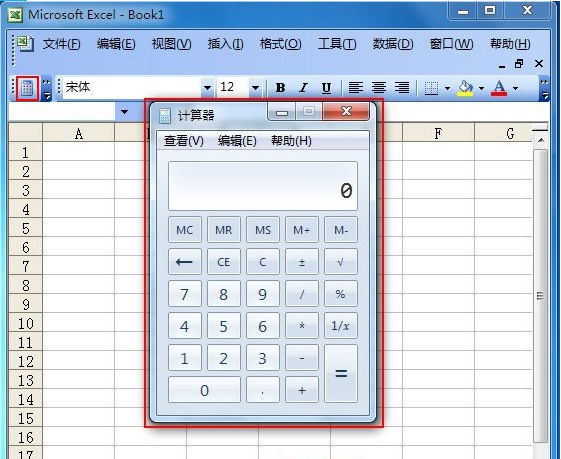This screenshot has height=459, width=561.
Task: Open Calculator 帮助(H) menu
Action: coord(291,141)
